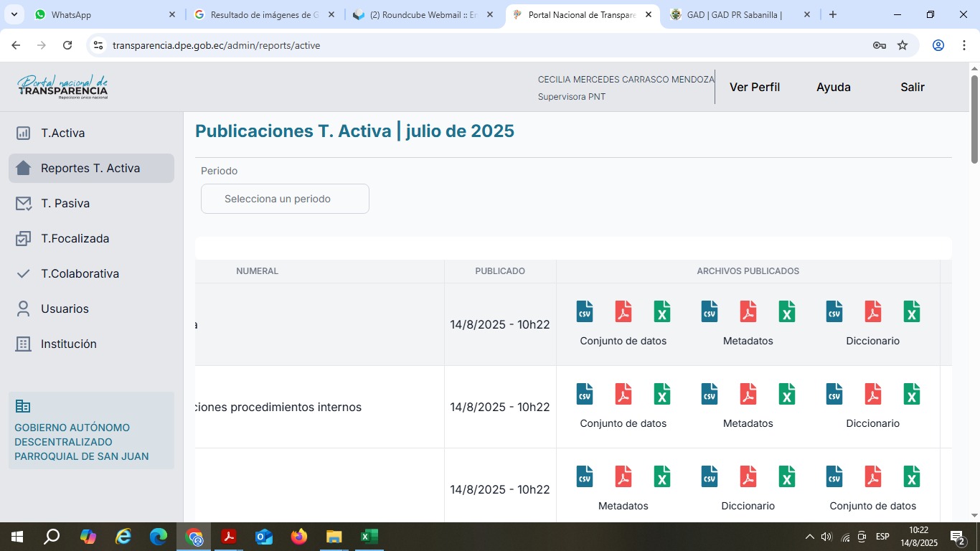This screenshot has width=980, height=551.
Task: Open PDF of third row Diccionario
Action: coord(748,477)
